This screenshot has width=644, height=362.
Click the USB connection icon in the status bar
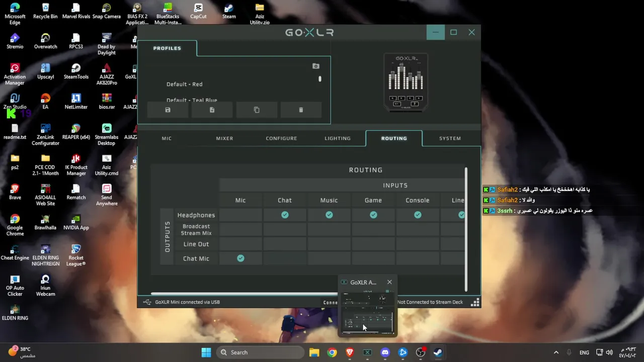point(147,302)
